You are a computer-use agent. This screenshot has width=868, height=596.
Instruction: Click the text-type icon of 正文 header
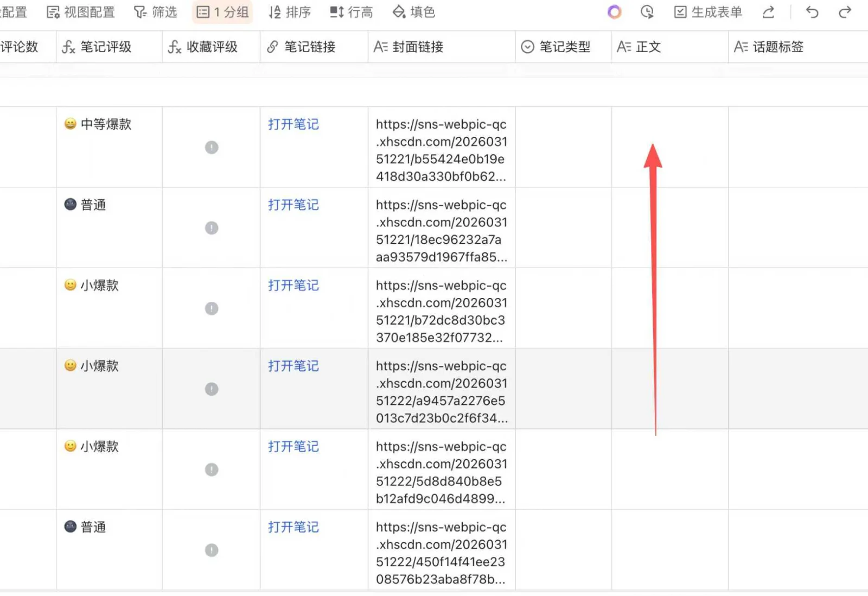(624, 47)
